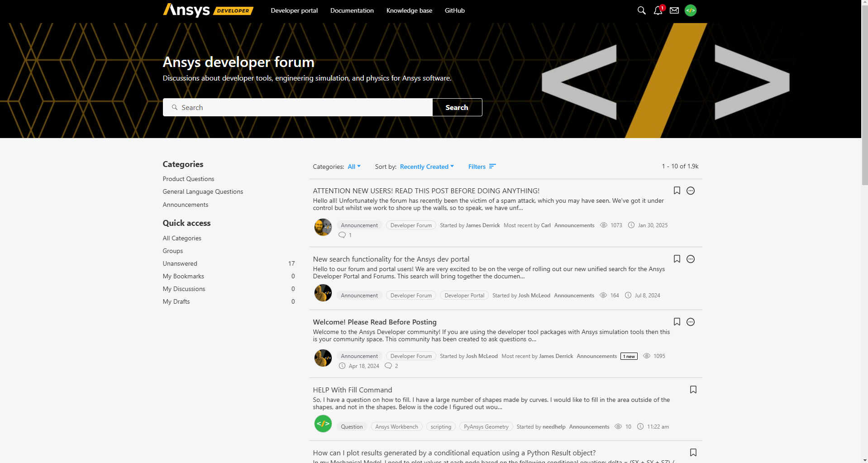Image resolution: width=868 pixels, height=463 pixels.
Task: Click the comment bubble icon showing 2 replies
Action: point(388,366)
